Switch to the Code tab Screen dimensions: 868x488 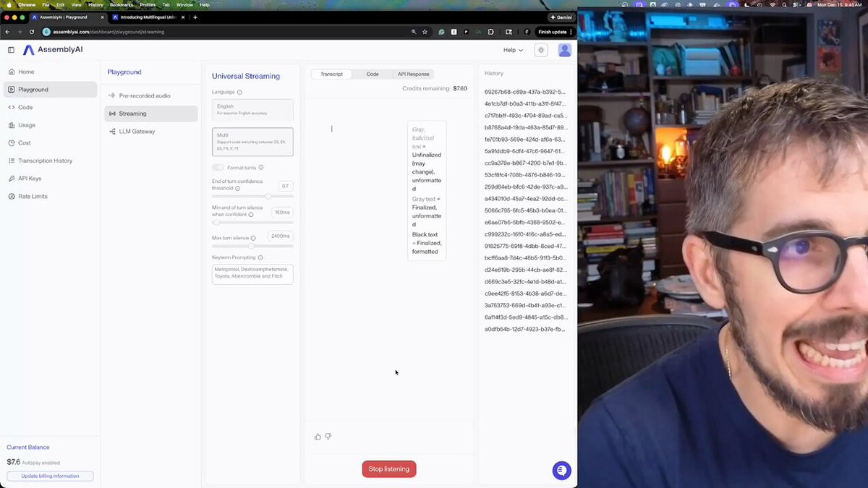(x=373, y=74)
